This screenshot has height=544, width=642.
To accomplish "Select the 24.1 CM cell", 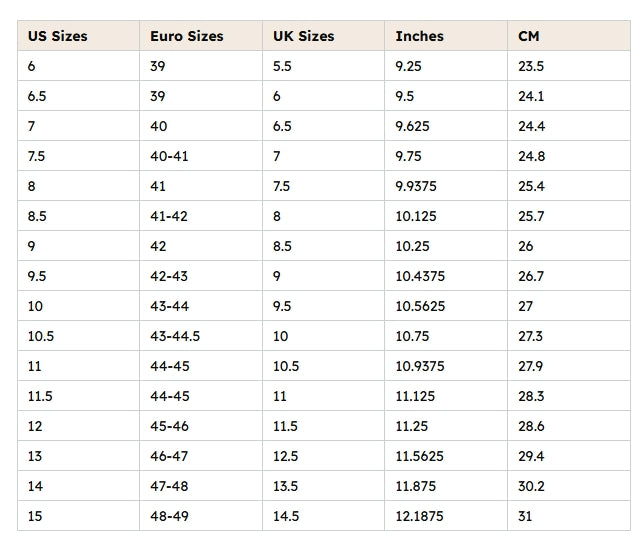I will point(569,96).
